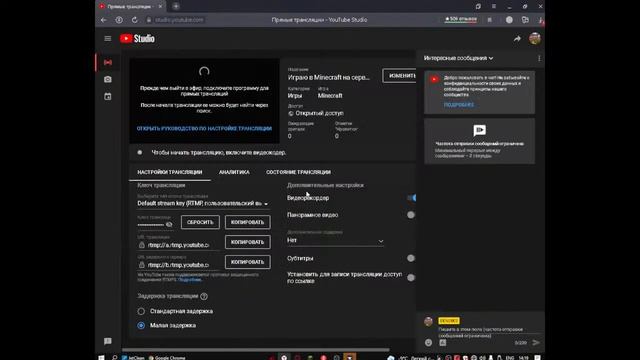This screenshot has height=360, width=640.
Task: Close the Прямые трансляции browser tab
Action: point(160,7)
